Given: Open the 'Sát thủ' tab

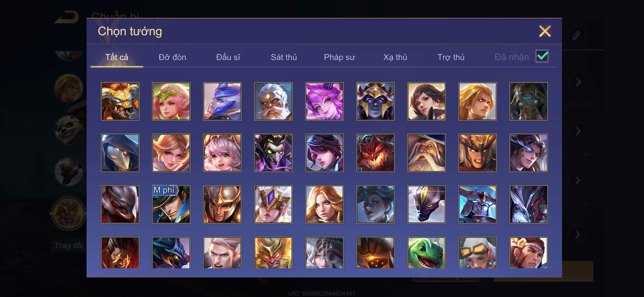Looking at the screenshot, I should click(284, 57).
